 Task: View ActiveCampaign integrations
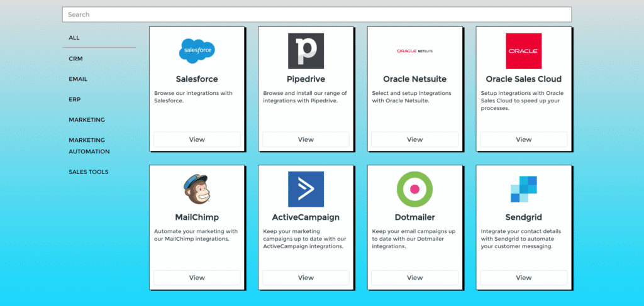tap(306, 278)
